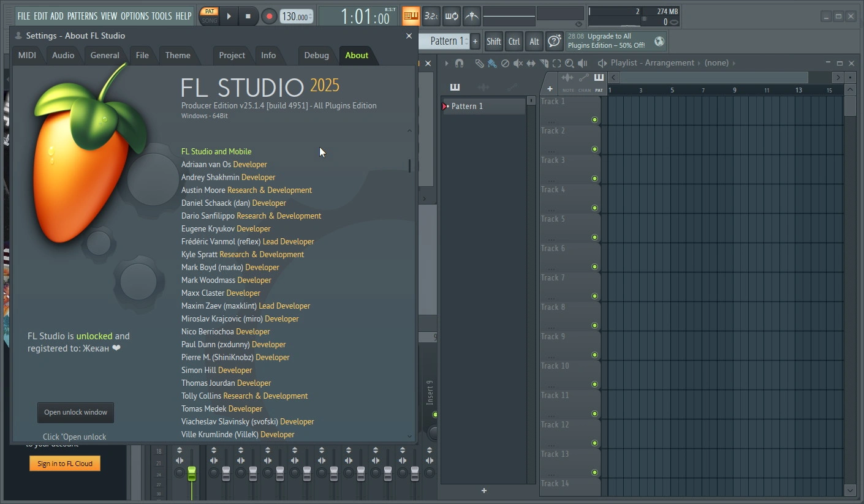864x504 pixels.
Task: Switch to the General settings tab
Action: (x=105, y=55)
